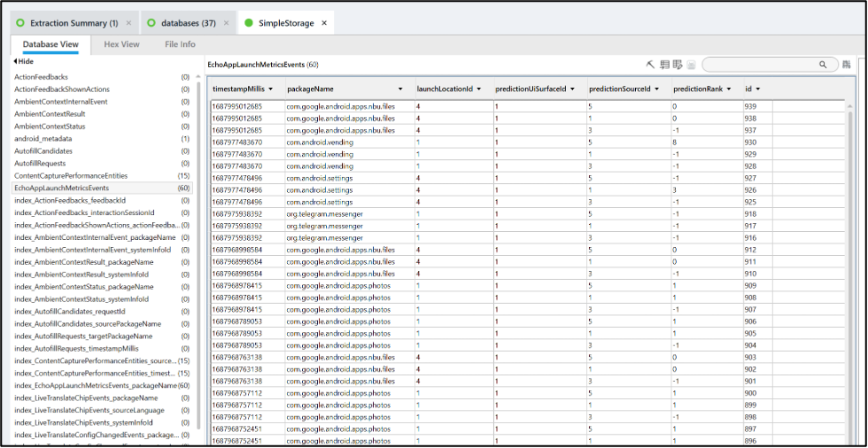The width and height of the screenshot is (868, 448).
Task: Open the packageName column filter dropdown
Action: [x=400, y=89]
